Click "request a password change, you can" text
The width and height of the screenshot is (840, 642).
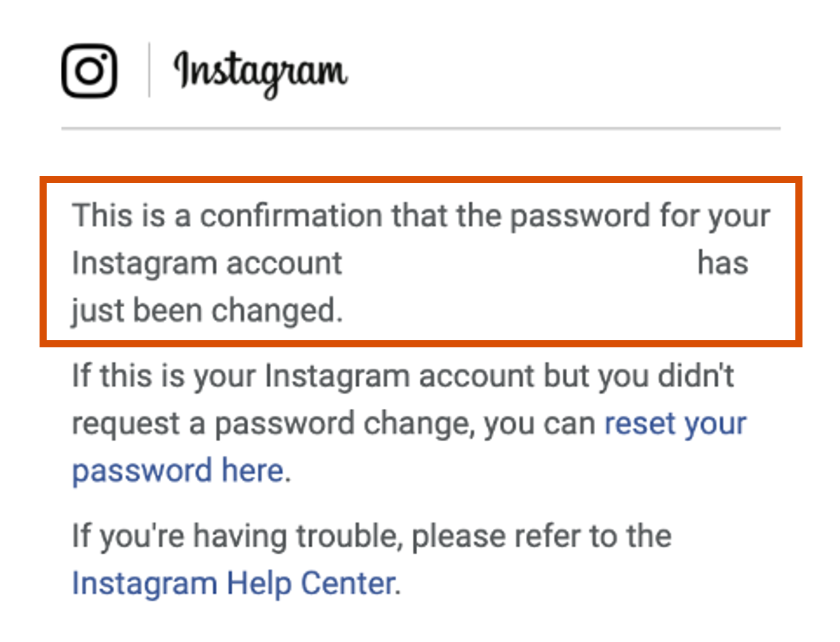[x=334, y=423]
